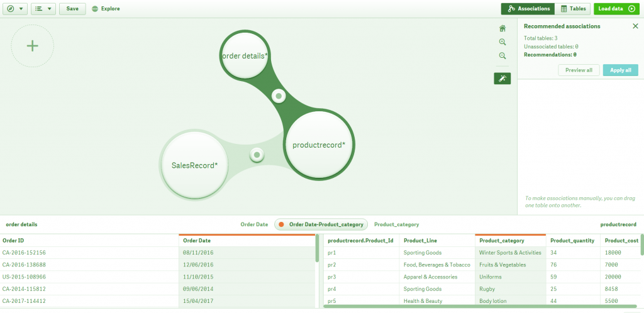The image size is (644, 313).
Task: Zoom out on the associations canvas
Action: point(502,56)
